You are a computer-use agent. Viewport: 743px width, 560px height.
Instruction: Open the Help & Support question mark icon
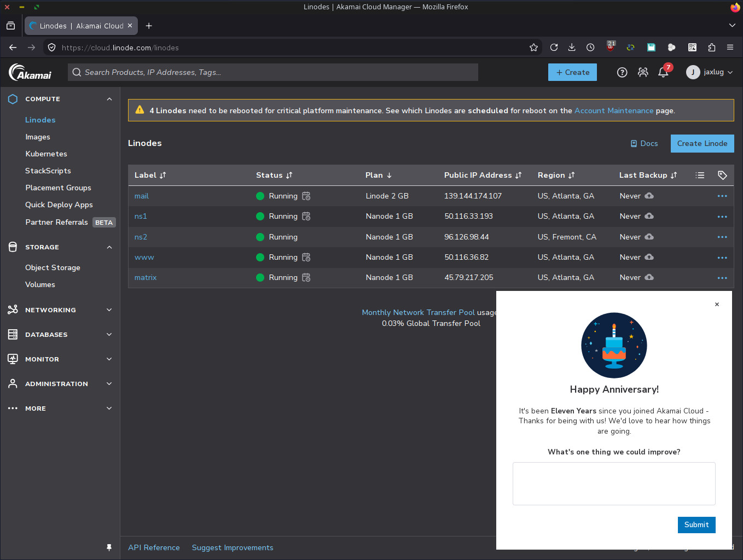click(622, 72)
